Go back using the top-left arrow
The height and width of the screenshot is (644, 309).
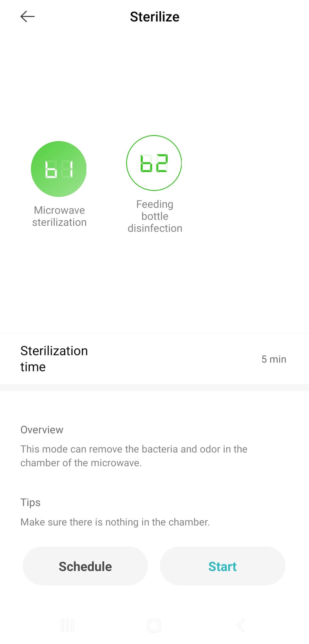coord(27,16)
